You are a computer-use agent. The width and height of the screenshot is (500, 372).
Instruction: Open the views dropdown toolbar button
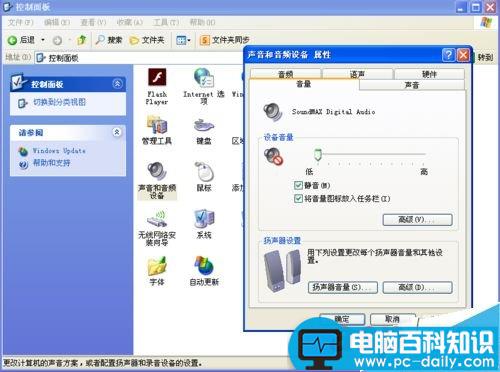[183, 41]
